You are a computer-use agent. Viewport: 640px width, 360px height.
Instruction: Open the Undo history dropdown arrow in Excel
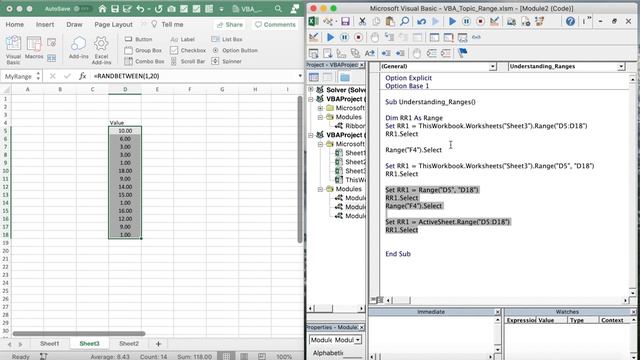click(x=149, y=9)
